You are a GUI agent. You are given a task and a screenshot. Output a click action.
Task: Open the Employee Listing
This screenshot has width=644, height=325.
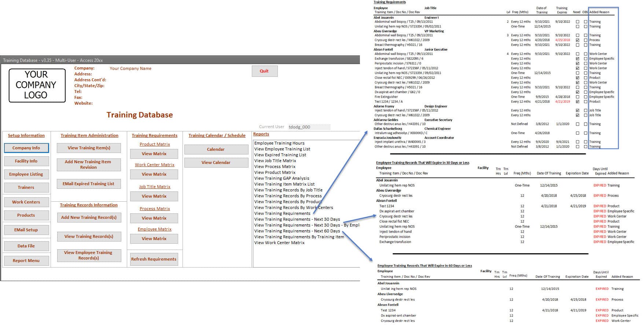[x=26, y=174]
